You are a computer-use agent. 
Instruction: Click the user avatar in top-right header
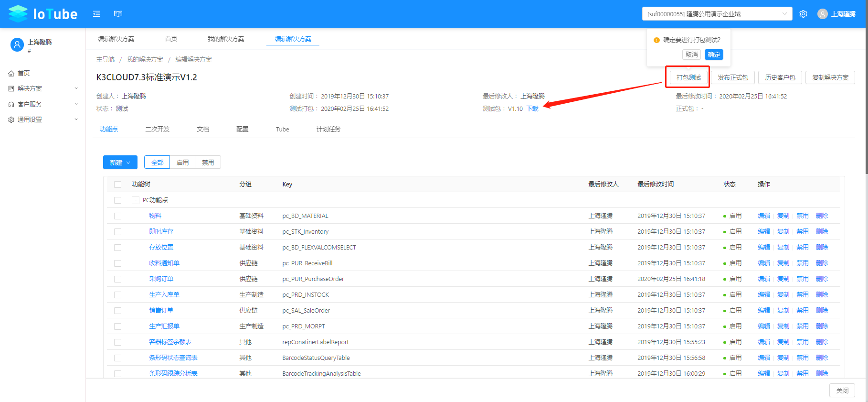point(822,14)
